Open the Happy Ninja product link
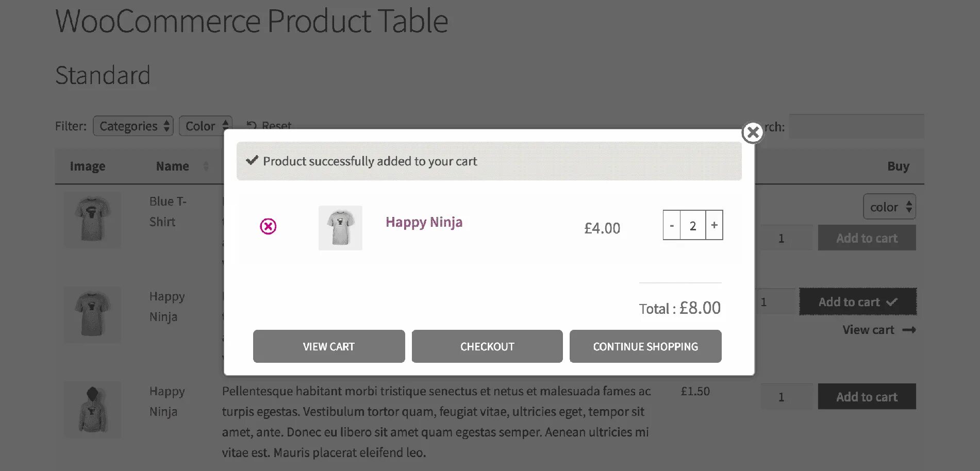Screen dimensions: 980x471 [x=424, y=222]
